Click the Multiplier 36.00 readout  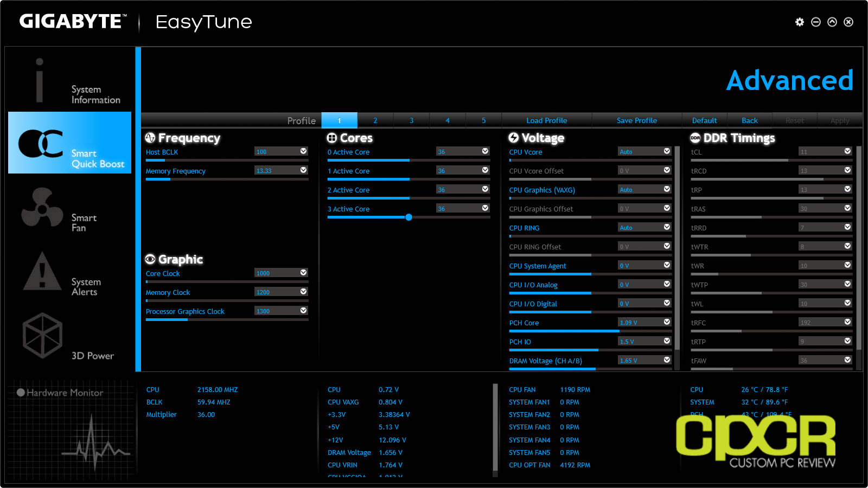pos(206,414)
